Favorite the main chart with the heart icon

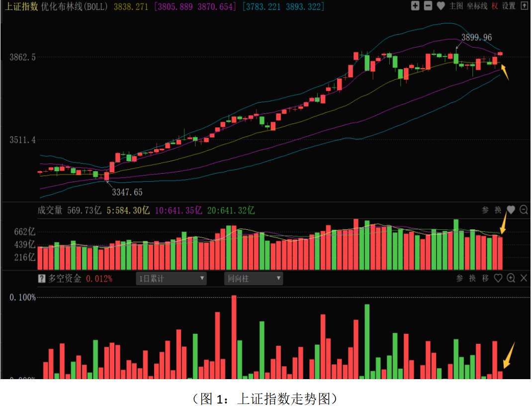pos(441,6)
